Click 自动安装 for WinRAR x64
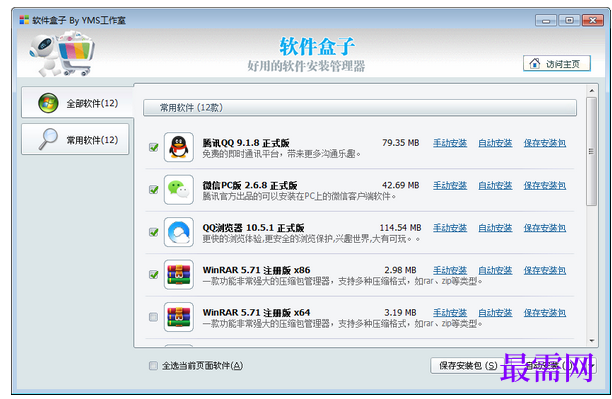 (495, 313)
